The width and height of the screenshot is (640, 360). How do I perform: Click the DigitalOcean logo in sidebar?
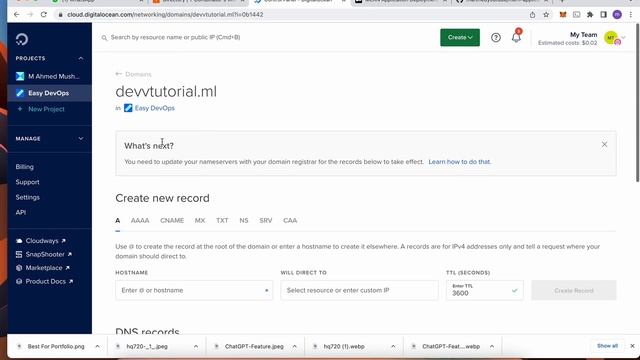(22, 39)
